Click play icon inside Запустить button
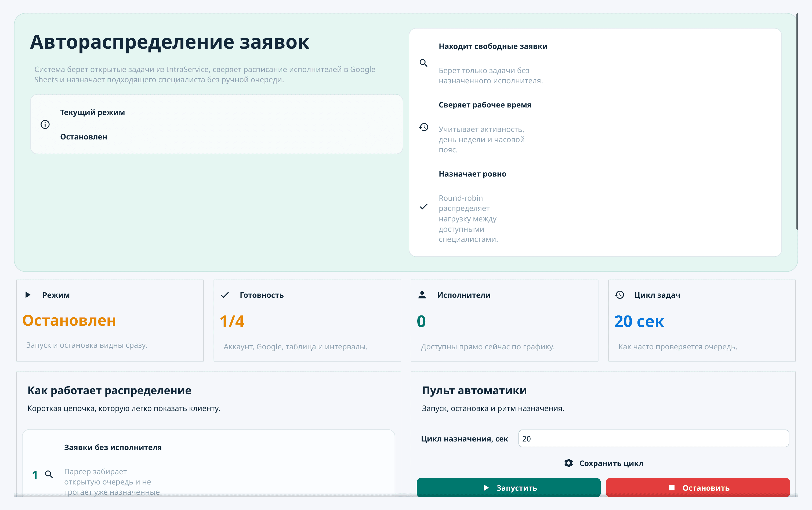 [x=486, y=488]
